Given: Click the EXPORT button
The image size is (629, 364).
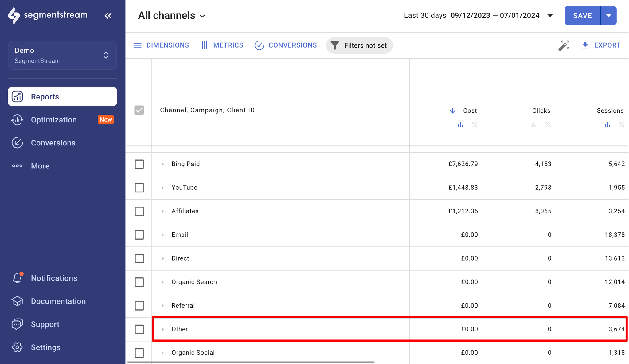Looking at the screenshot, I should (601, 45).
